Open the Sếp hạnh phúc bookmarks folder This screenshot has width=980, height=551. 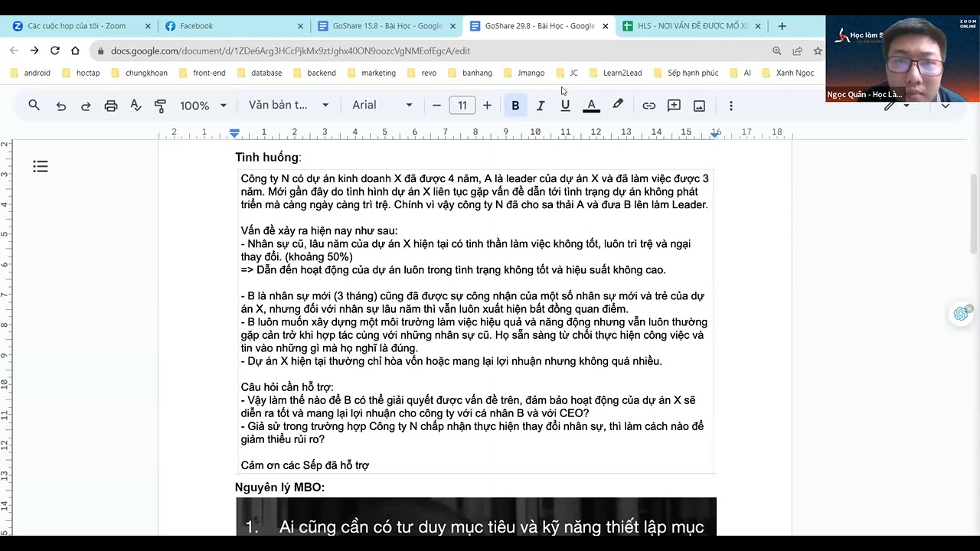(x=685, y=73)
